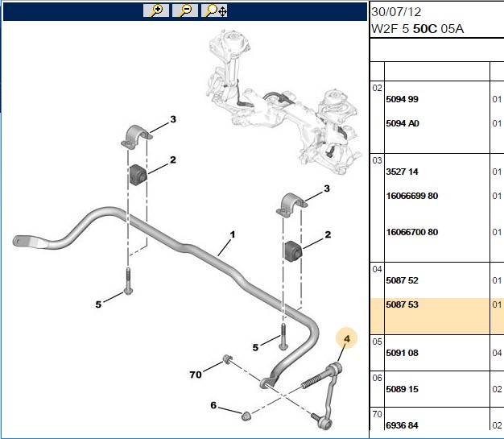Viewport: 504px width, 439px height.
Task: Click callout number 70 near the nut
Action: pos(196,375)
